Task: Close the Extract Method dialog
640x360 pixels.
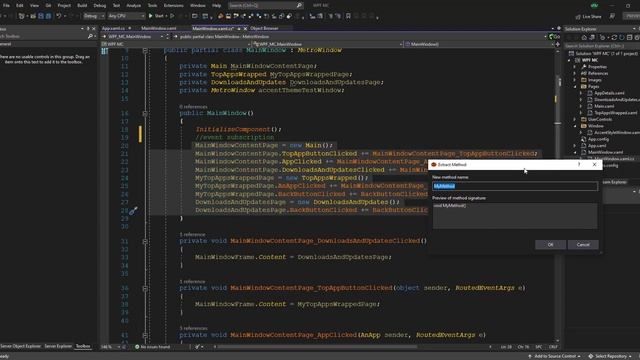Action: (594, 164)
